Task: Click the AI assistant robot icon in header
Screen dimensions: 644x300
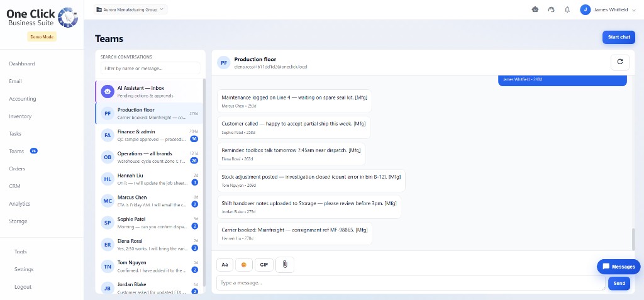Action: click(x=535, y=9)
